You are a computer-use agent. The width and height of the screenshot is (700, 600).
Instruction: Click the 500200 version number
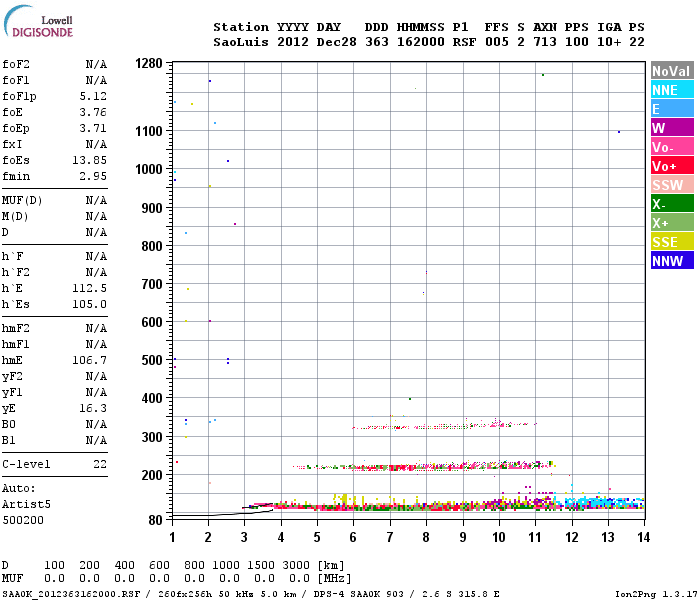[x=23, y=521]
